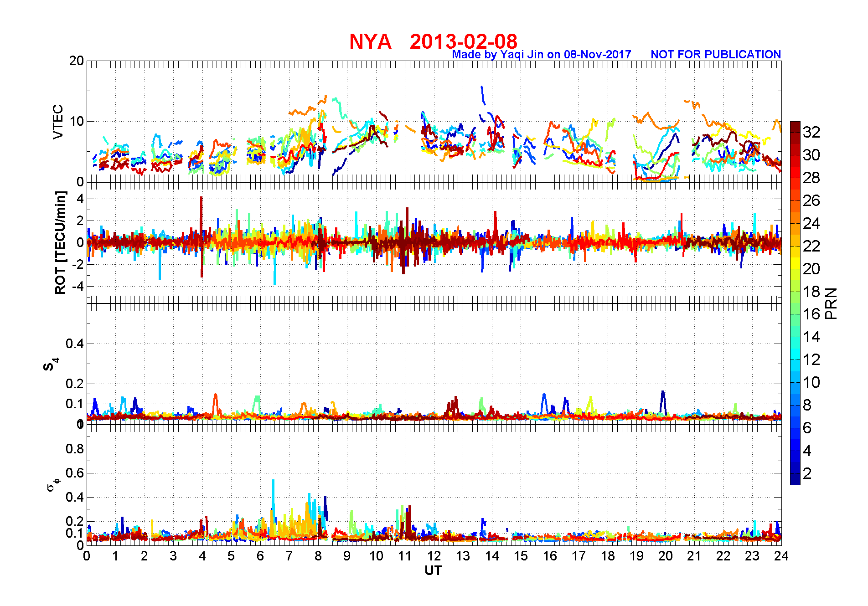The width and height of the screenshot is (868, 606).
Task: Click colorbar tick label 14
Action: click(x=811, y=337)
